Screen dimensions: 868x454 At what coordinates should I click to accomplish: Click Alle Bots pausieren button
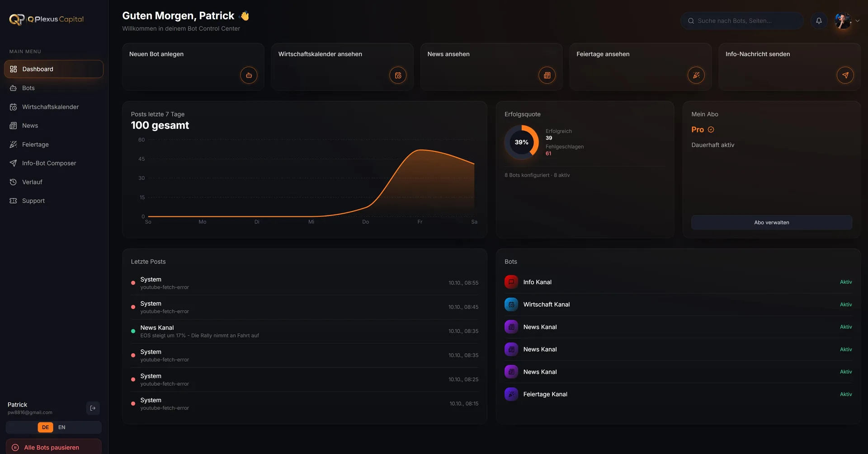54,447
